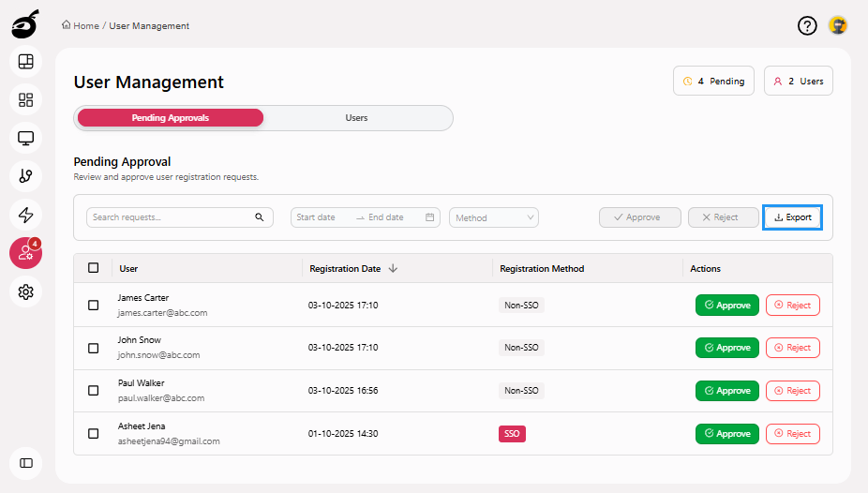Click the red SSO tag for Asheet Jena
The height and width of the screenshot is (493, 868).
pos(512,434)
